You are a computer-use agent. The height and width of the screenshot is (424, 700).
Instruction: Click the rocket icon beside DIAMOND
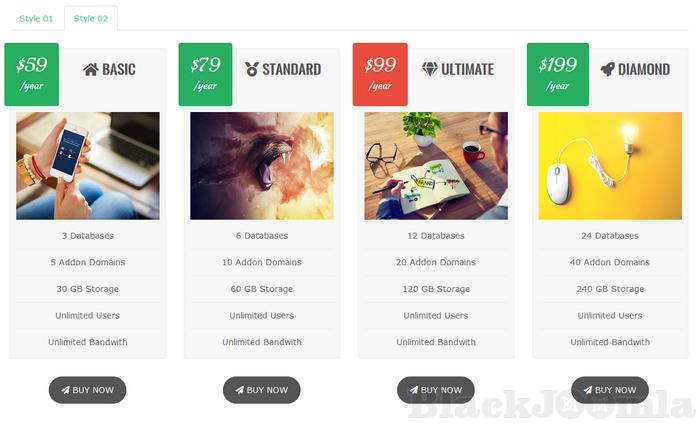coord(607,69)
